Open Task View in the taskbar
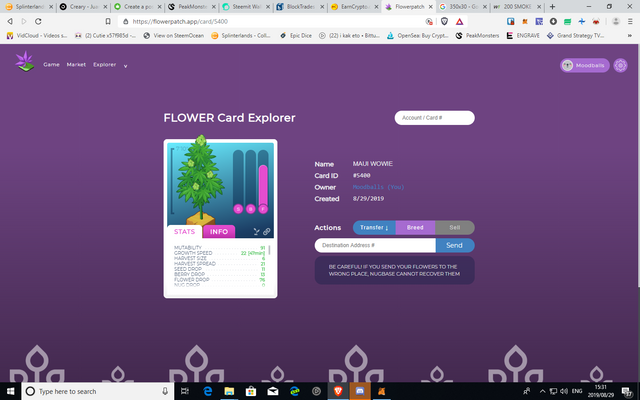The width and height of the screenshot is (640, 400). [x=184, y=391]
